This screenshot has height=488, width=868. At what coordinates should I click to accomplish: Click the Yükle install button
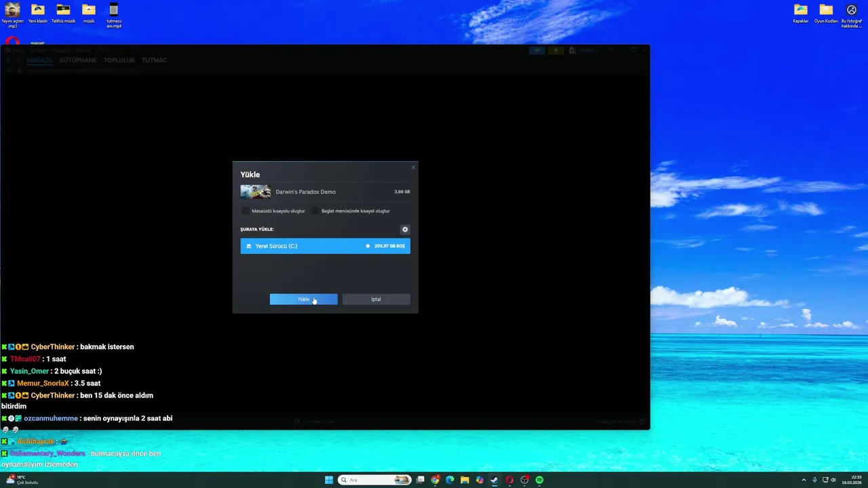pos(303,299)
